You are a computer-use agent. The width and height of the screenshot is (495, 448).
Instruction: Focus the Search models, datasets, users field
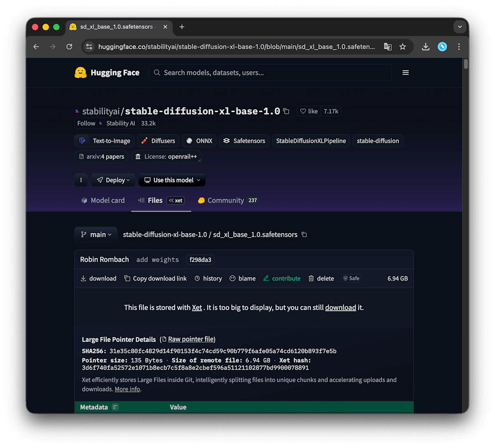(x=270, y=73)
